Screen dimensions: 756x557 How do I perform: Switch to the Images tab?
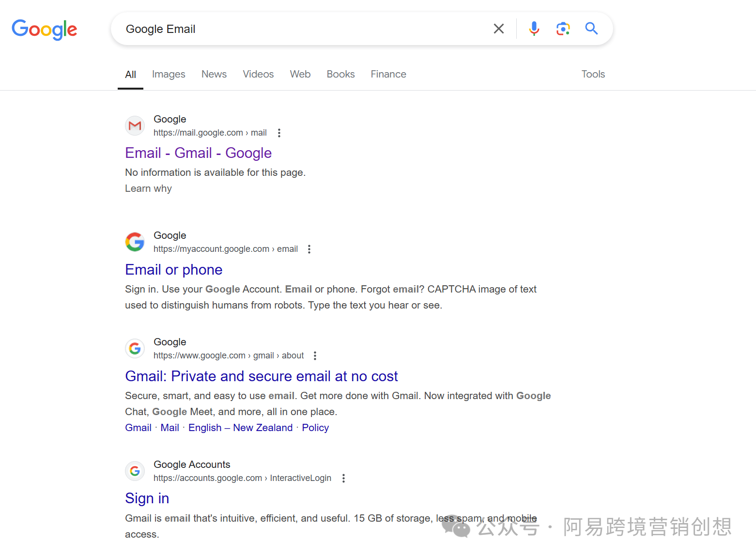(x=169, y=74)
